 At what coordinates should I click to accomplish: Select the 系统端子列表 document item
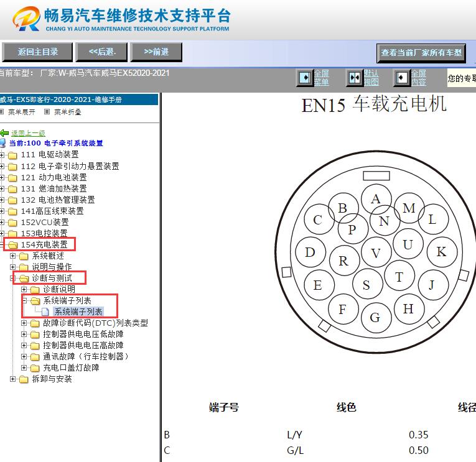[78, 312]
